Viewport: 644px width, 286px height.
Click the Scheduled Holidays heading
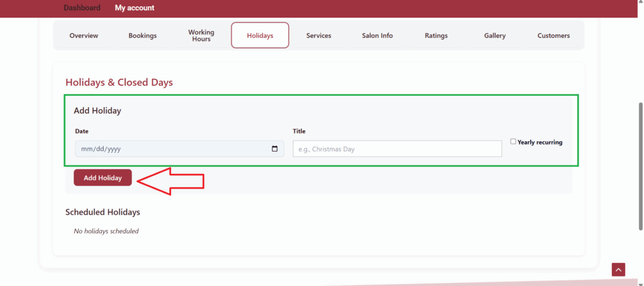click(x=103, y=212)
